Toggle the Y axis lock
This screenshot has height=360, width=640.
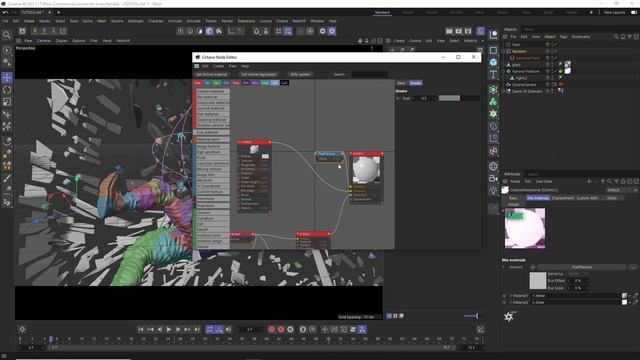[x=44, y=31]
